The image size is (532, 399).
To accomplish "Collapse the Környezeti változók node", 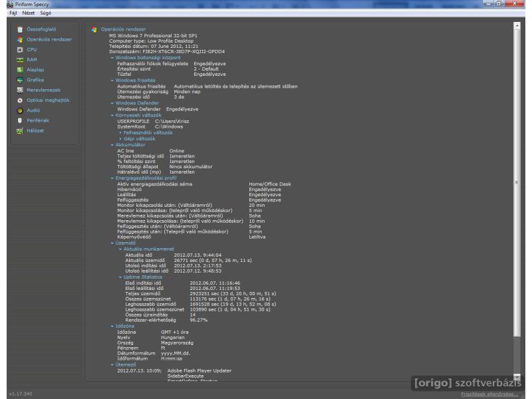I will [112, 116].
